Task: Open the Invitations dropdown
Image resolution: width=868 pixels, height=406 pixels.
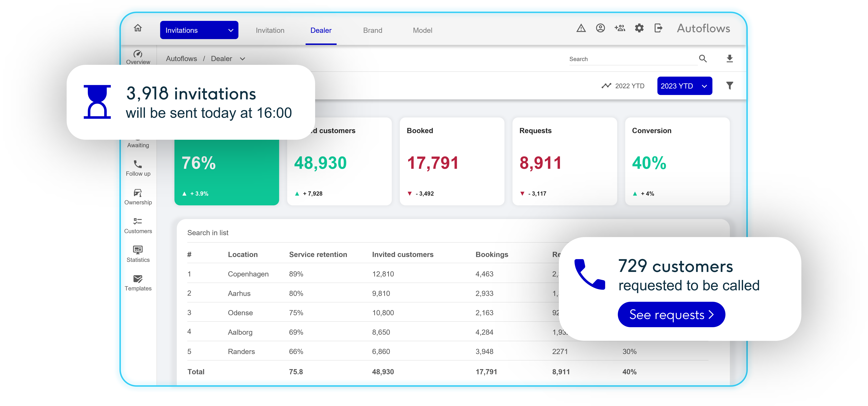Action: coord(199,30)
